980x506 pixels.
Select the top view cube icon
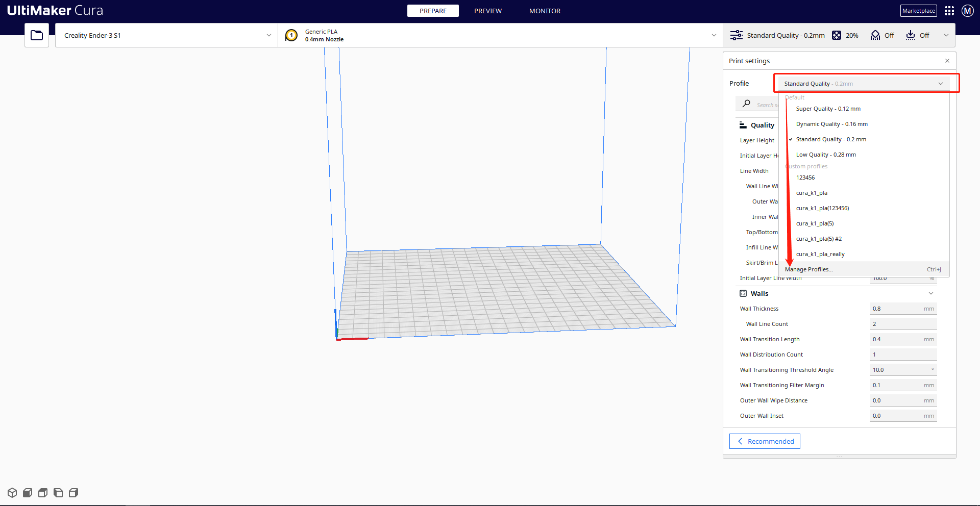(x=43, y=493)
